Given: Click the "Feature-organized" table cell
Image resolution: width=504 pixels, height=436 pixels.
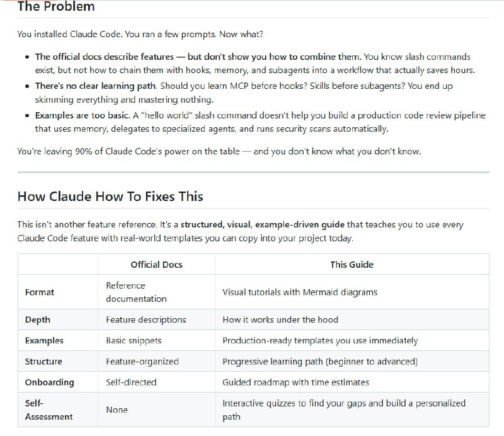Looking at the screenshot, I should pos(142,362).
